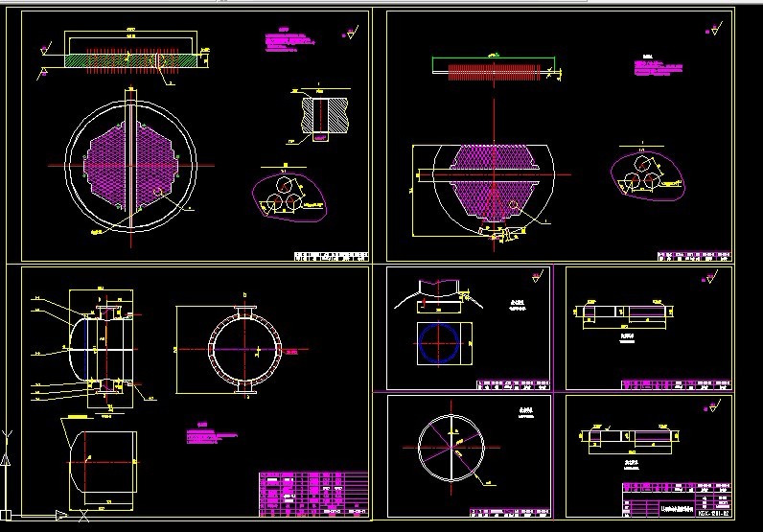The width and height of the screenshot is (763, 532).
Task: Pick the three-circle detail in the top-right sheet
Action: pyautogui.click(x=647, y=176)
